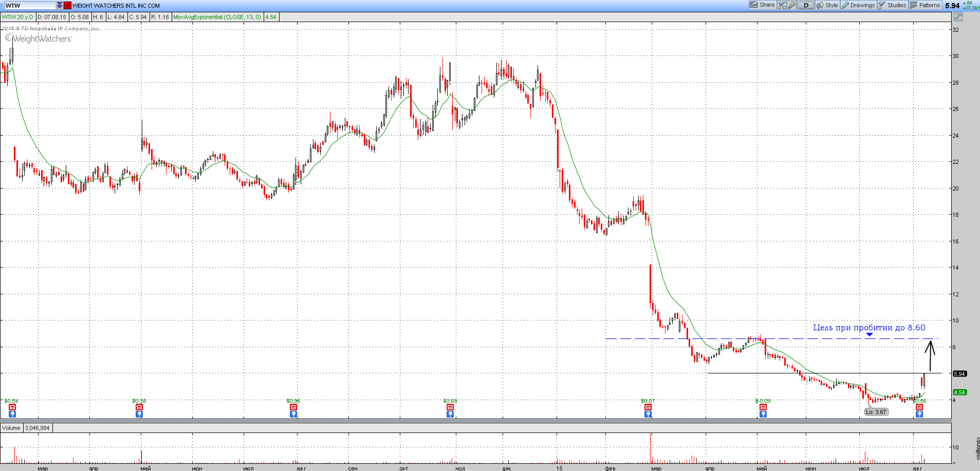Click the WTW 20 y D label
Viewport: 980px width, 471px height.
coord(17,17)
